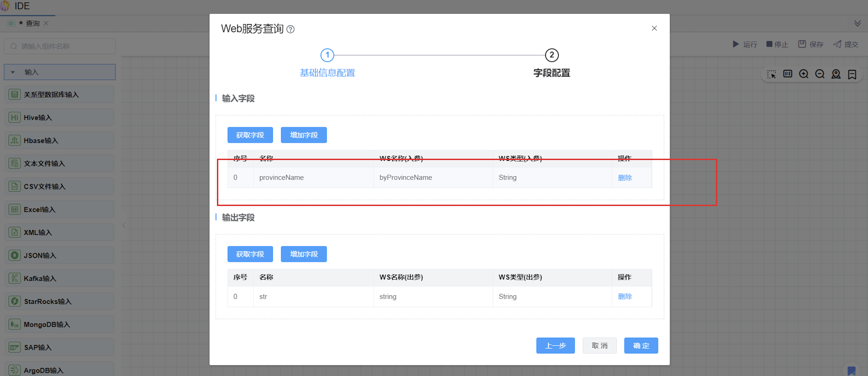Expand the double-chevron at top right
Image resolution: width=868 pixels, height=376 pixels.
pos(857,23)
